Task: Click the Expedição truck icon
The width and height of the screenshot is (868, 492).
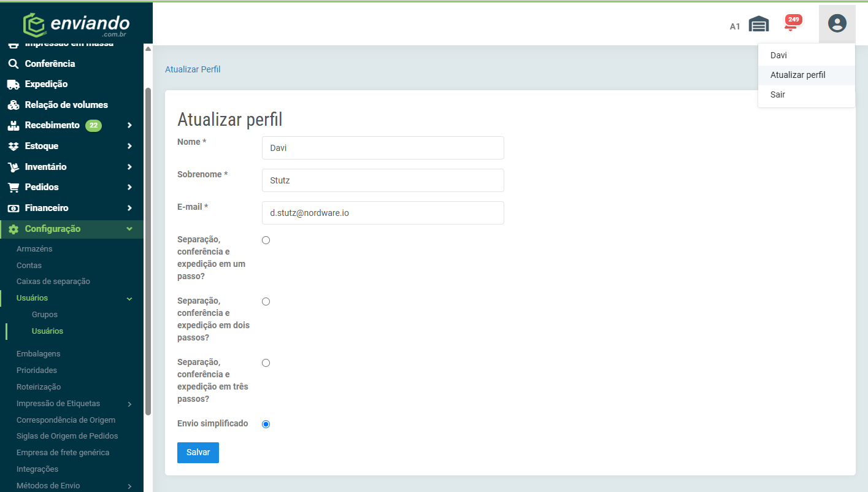Action: click(x=13, y=84)
